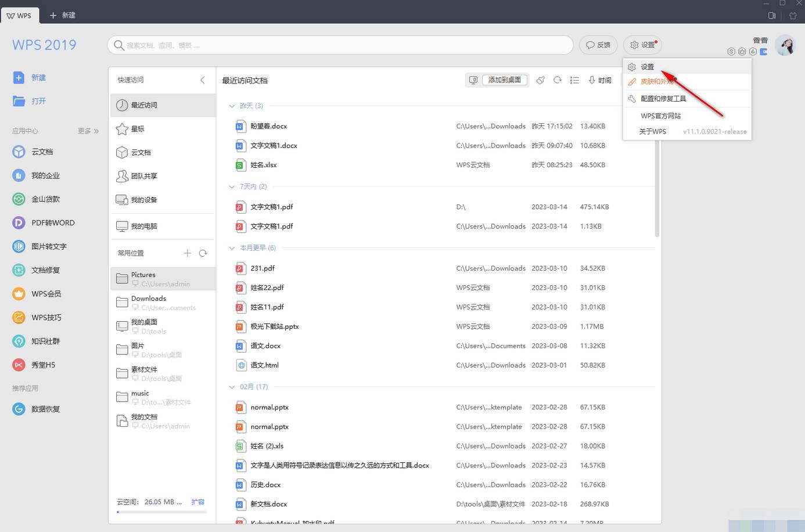Open 设置 in the dropdown menu
The width and height of the screenshot is (805, 532).
(687, 67)
